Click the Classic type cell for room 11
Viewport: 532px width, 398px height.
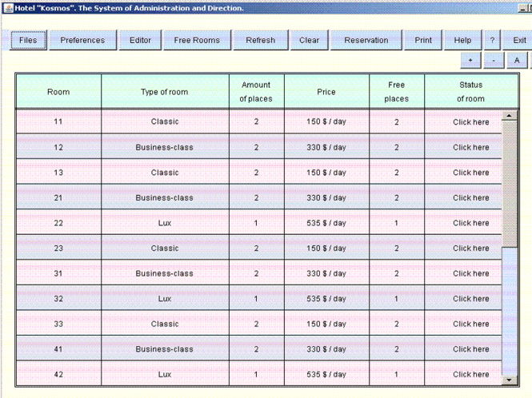click(165, 121)
